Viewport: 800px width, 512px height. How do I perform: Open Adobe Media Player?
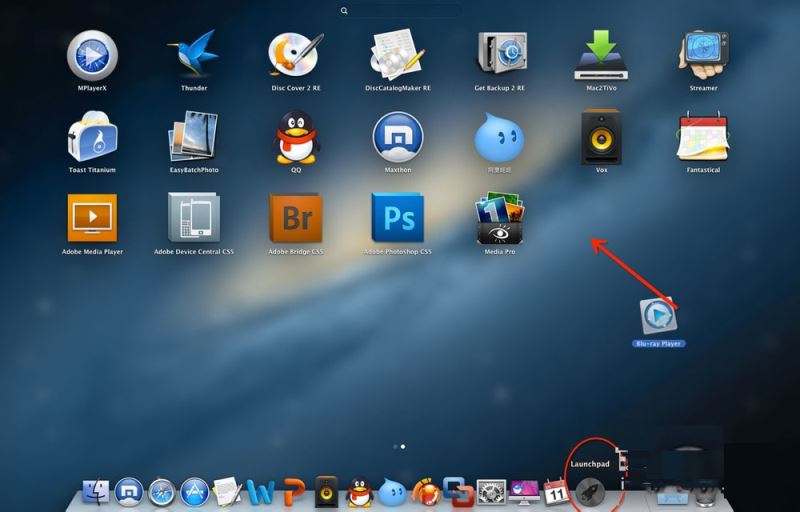coord(92,218)
